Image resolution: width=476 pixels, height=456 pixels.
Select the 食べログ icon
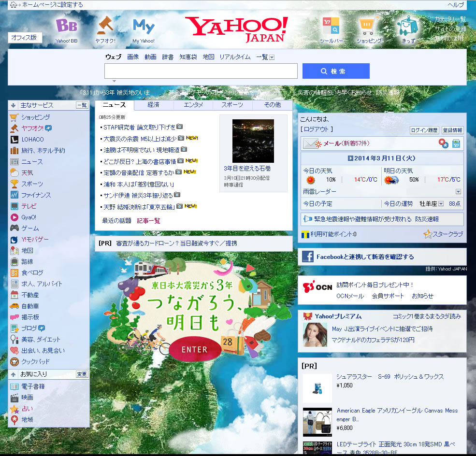tap(14, 273)
